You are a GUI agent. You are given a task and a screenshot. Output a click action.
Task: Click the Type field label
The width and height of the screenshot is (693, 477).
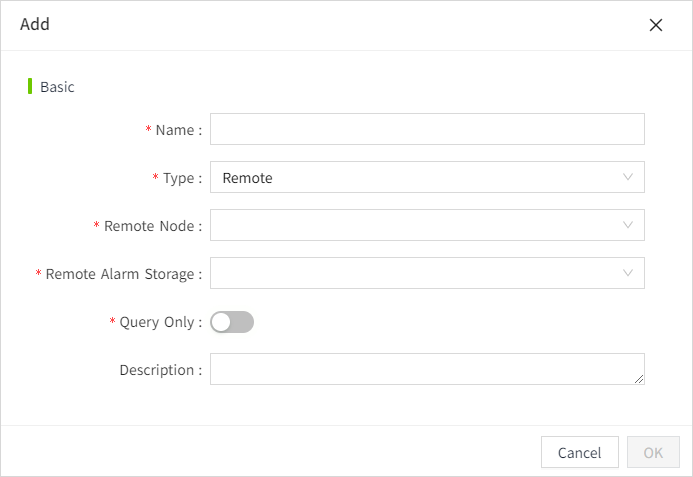[x=181, y=178]
